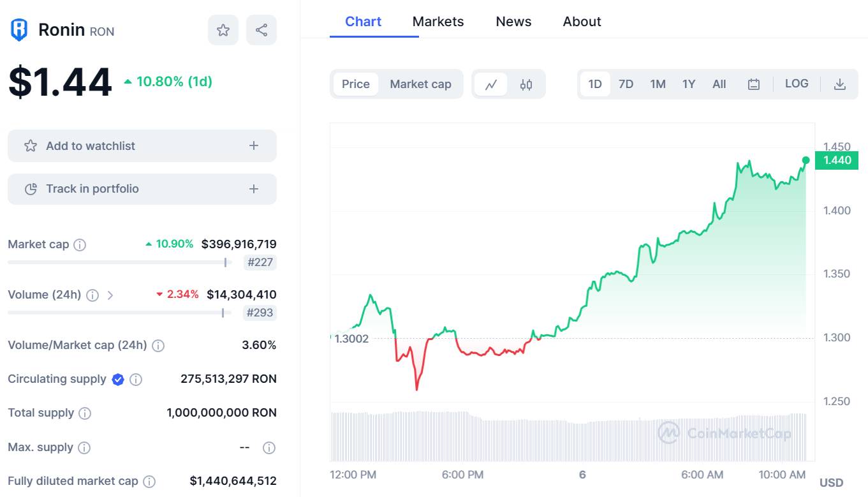
Task: Open the Circulating supply info icon
Action: point(136,379)
